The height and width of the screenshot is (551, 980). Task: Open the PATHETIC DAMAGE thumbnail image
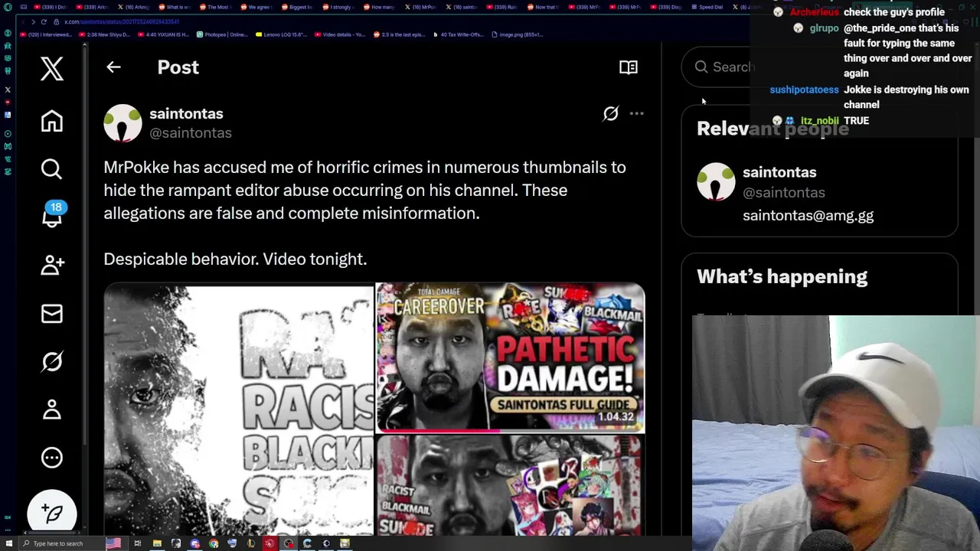[x=510, y=358]
